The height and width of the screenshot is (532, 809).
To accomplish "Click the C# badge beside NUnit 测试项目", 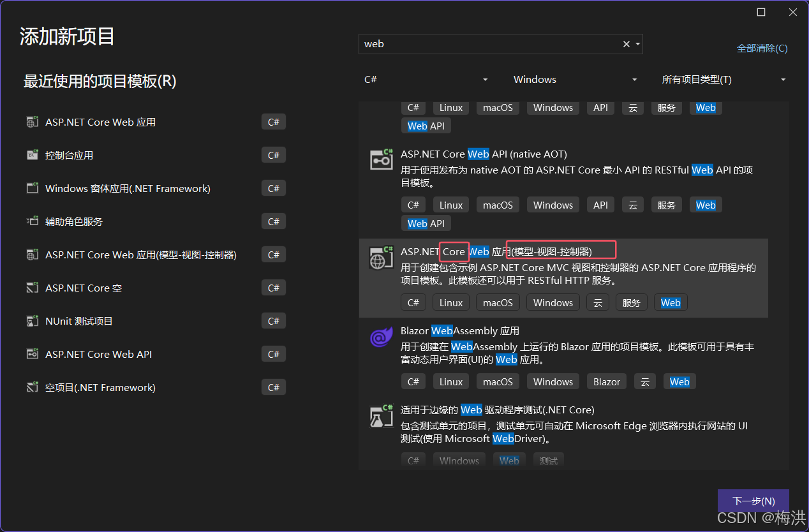I will pyautogui.click(x=274, y=321).
